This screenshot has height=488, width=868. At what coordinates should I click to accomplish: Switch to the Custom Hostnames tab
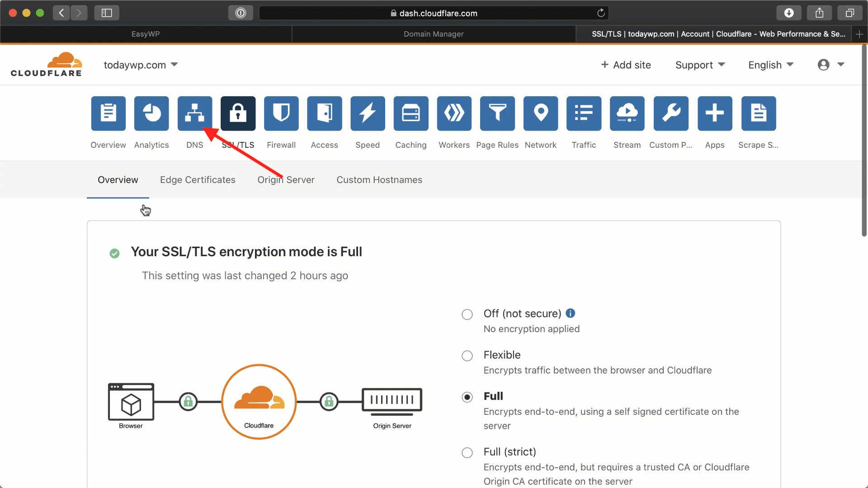pos(379,180)
